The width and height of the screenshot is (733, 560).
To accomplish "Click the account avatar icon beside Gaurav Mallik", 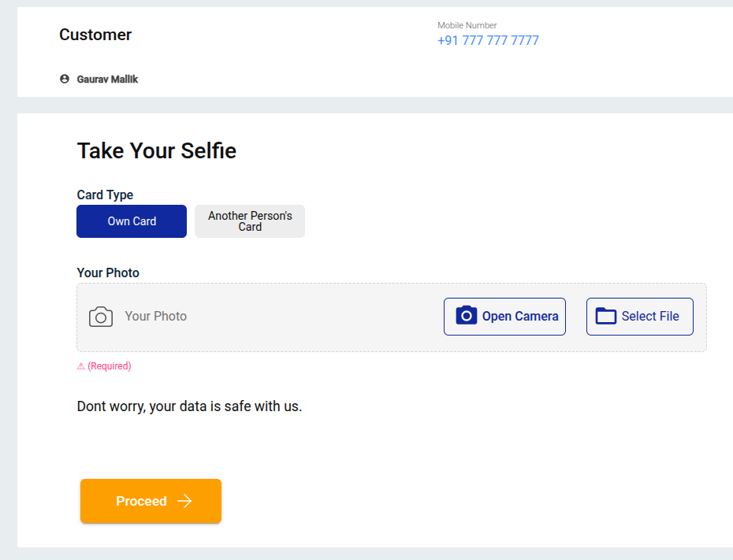I will 65,79.
